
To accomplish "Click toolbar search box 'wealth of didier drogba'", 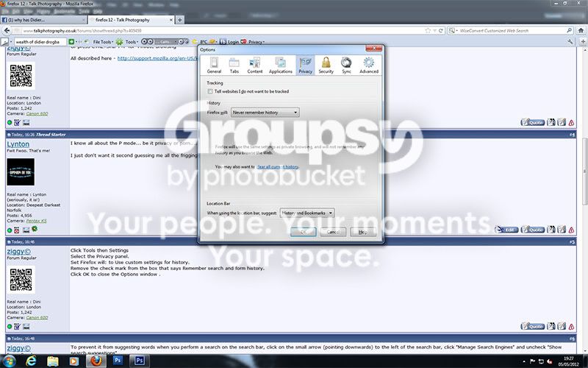I will tap(40, 42).
